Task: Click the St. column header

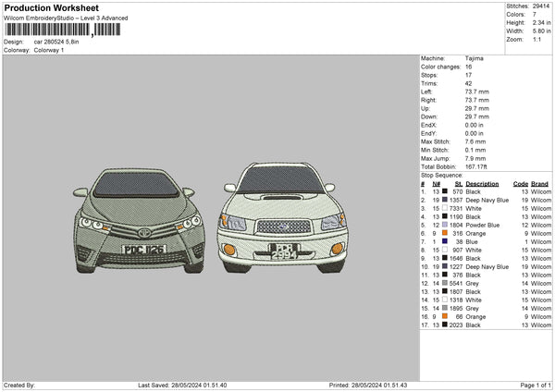Action: pyautogui.click(x=459, y=184)
